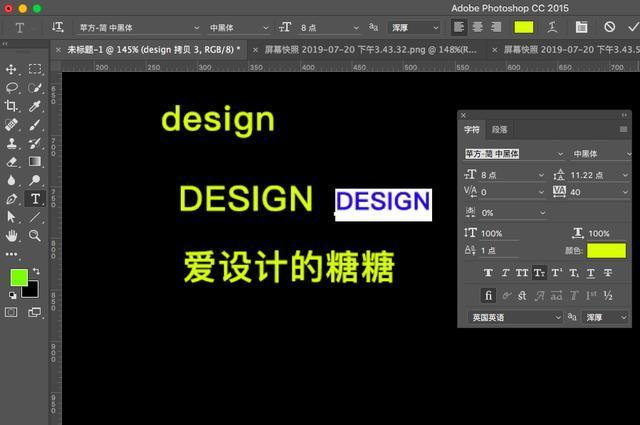This screenshot has height=425, width=640.
Task: Toggle fractions ½ OpenType button
Action: 608,296
